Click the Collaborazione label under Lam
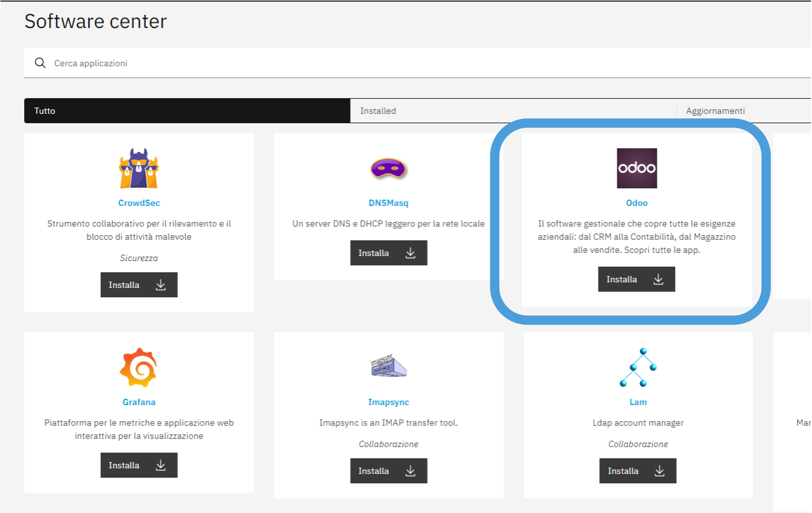 tap(638, 444)
